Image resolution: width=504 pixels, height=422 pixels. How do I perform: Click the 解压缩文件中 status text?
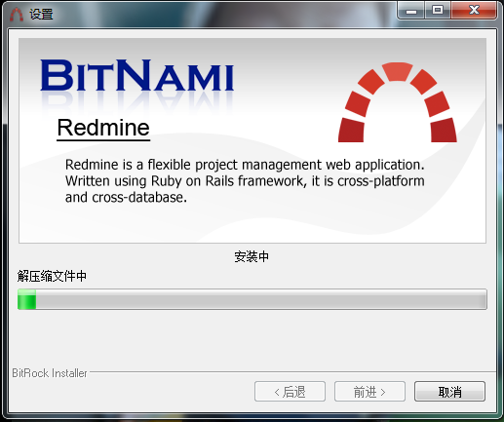[52, 276]
